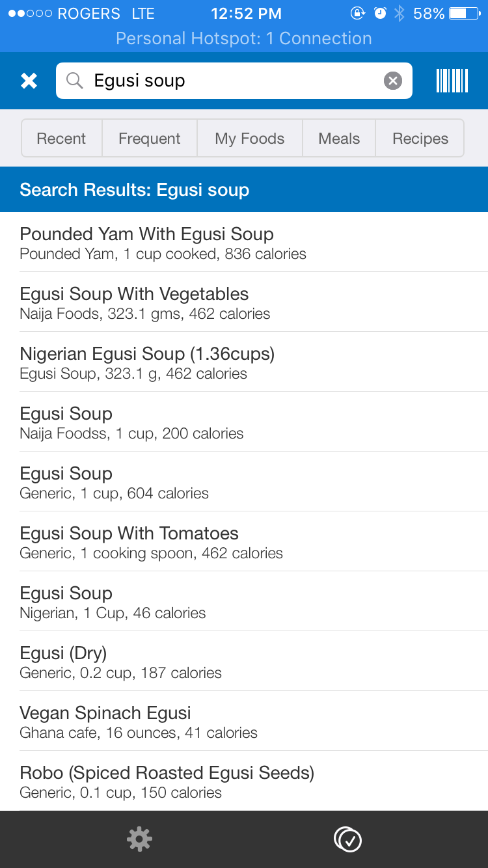Show the Meals tab
The height and width of the screenshot is (868, 488).
coord(339,138)
